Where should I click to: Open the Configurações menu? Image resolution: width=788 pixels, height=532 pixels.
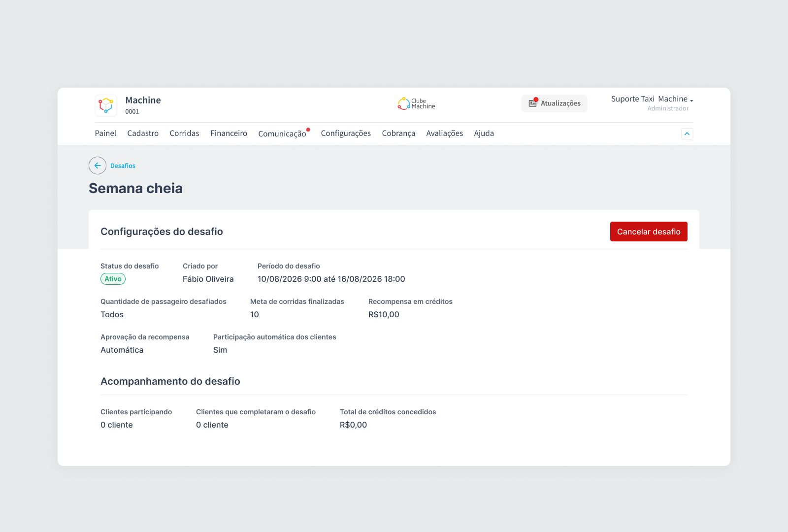click(346, 133)
